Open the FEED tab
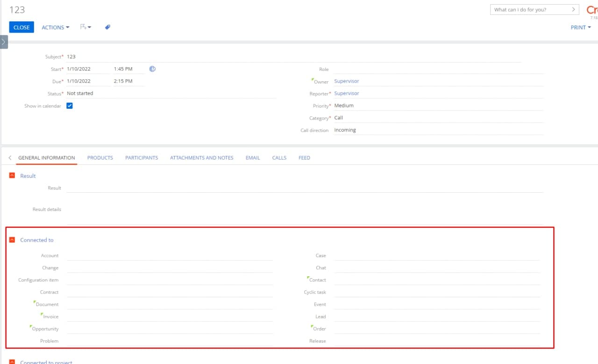The height and width of the screenshot is (364, 598). [x=304, y=158]
